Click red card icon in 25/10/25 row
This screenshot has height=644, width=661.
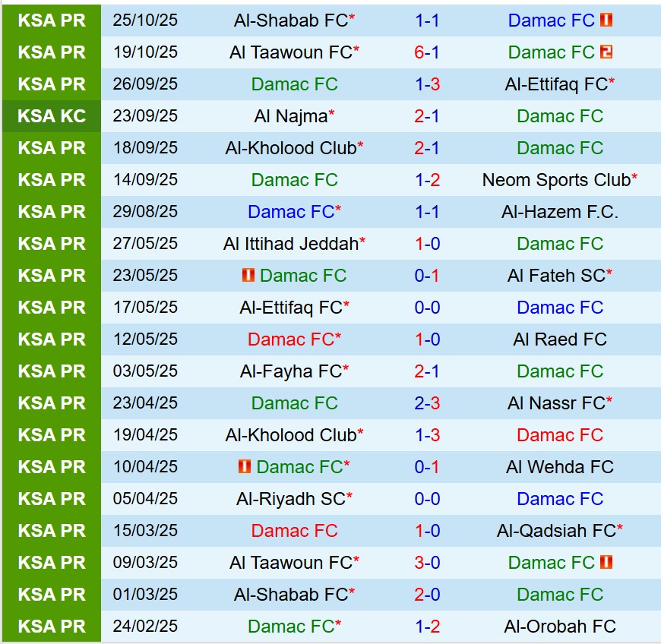point(606,21)
